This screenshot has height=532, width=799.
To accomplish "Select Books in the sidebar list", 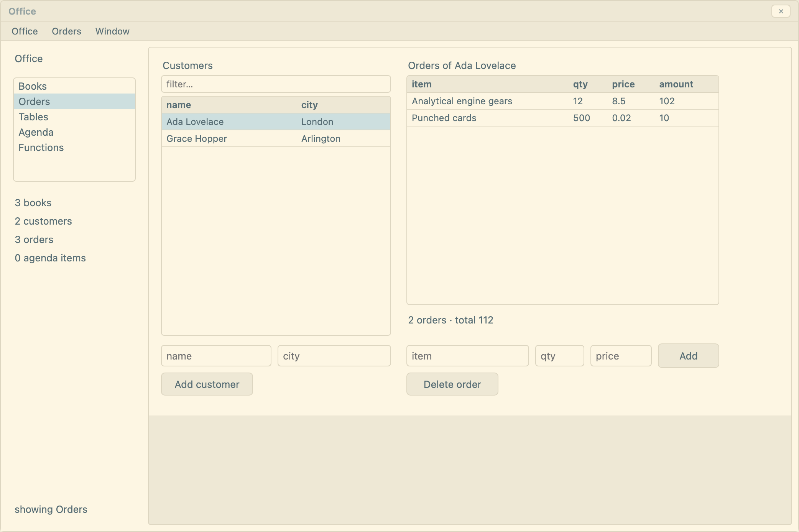I will pyautogui.click(x=74, y=86).
